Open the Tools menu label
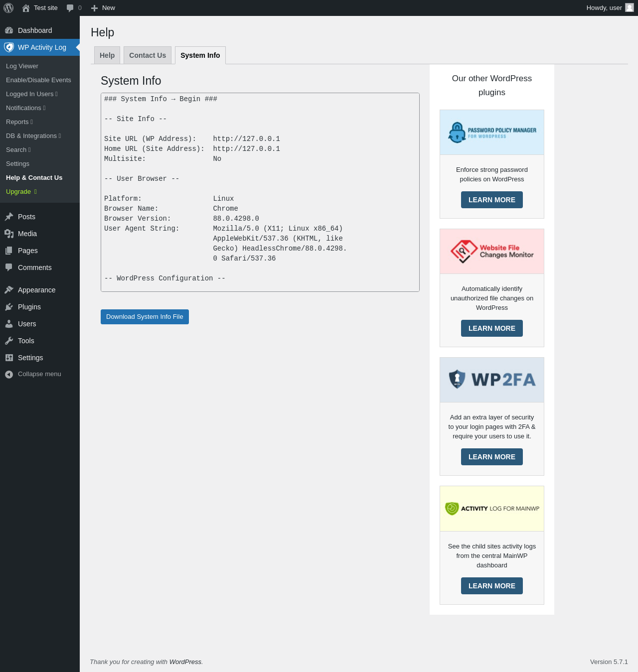Viewport: 638px width, 672px height. point(26,341)
